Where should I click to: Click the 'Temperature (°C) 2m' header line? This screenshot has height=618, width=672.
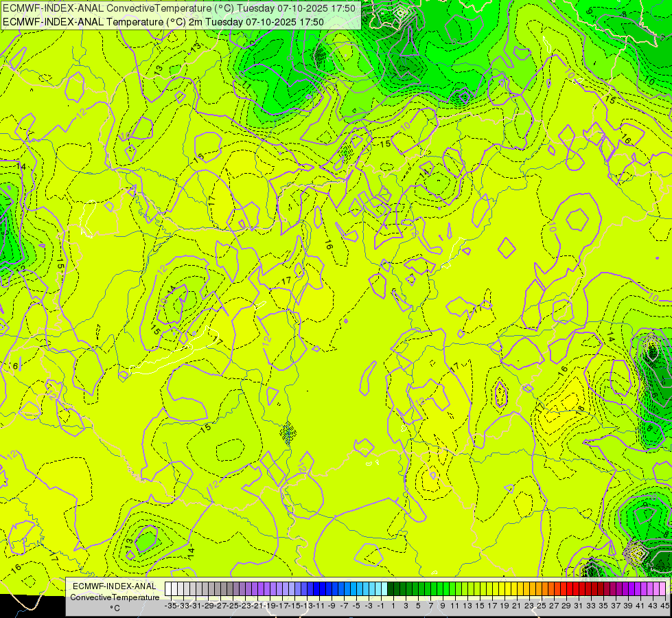pyautogui.click(x=163, y=22)
